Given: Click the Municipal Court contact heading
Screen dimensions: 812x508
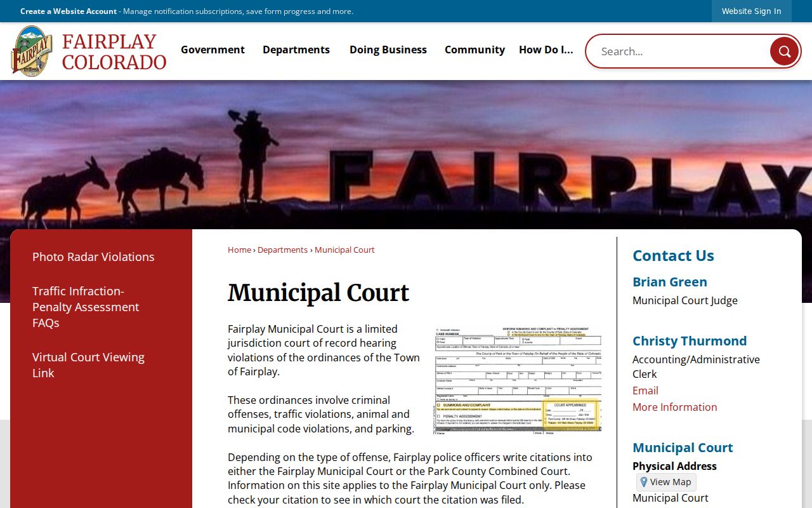Looking at the screenshot, I should click(683, 448).
